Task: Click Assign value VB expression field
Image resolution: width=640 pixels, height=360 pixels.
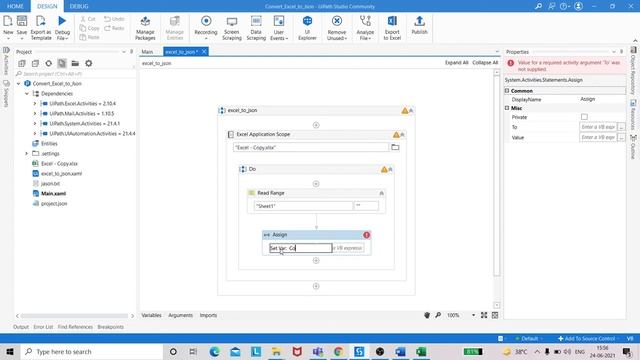Action: tap(348, 248)
